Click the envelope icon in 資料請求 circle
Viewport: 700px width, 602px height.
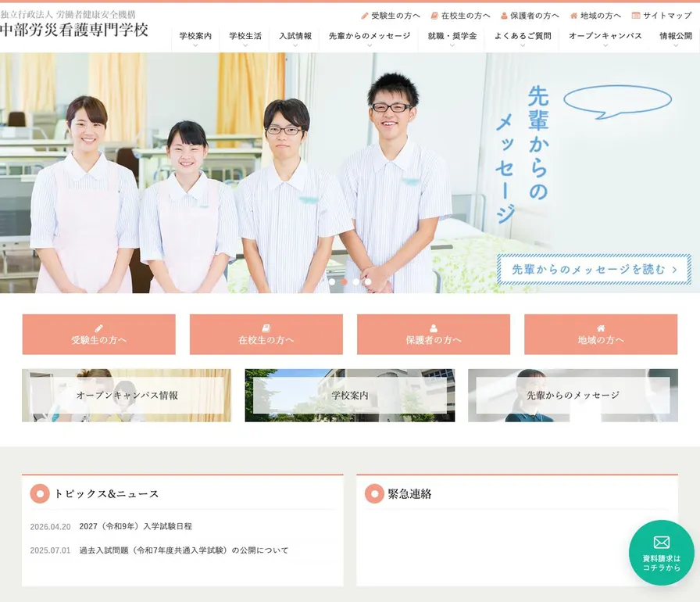click(x=661, y=542)
